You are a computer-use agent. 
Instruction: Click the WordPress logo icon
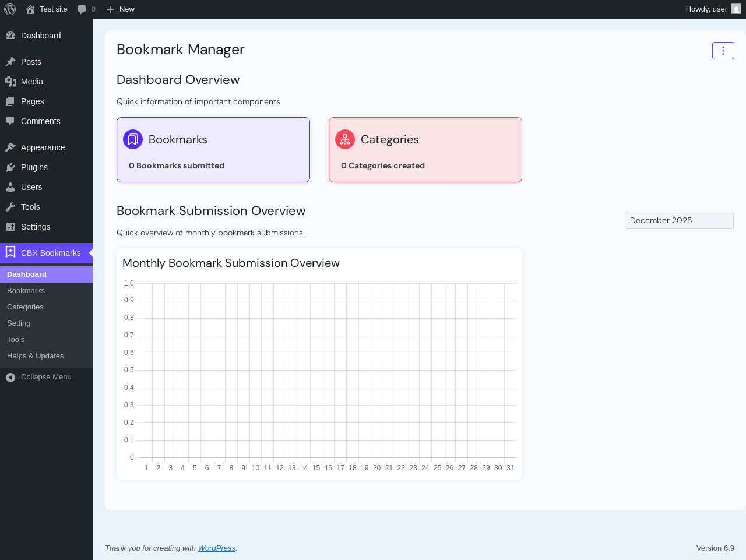tap(10, 9)
